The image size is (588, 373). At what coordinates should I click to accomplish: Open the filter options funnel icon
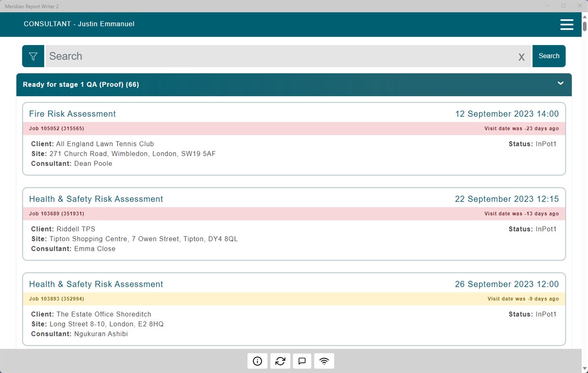click(33, 56)
